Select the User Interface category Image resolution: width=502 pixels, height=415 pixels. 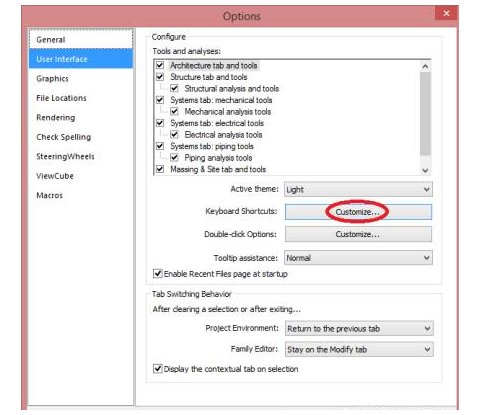tap(81, 59)
